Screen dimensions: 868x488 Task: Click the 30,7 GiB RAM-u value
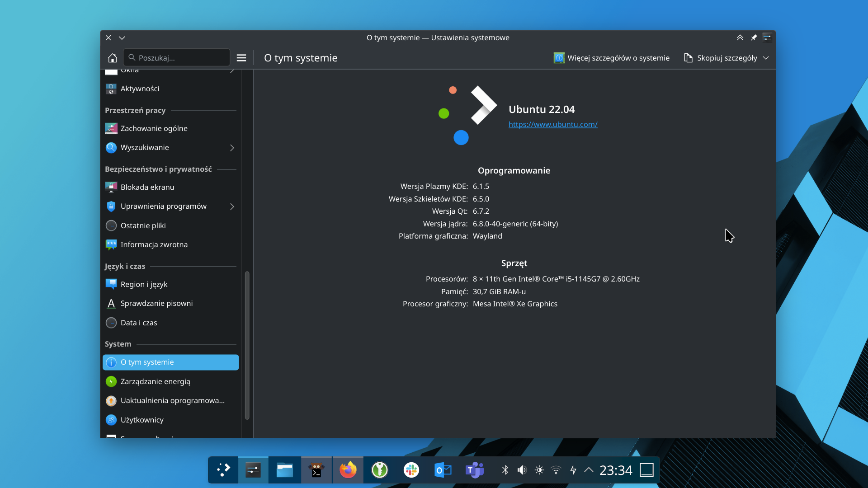[499, 291]
